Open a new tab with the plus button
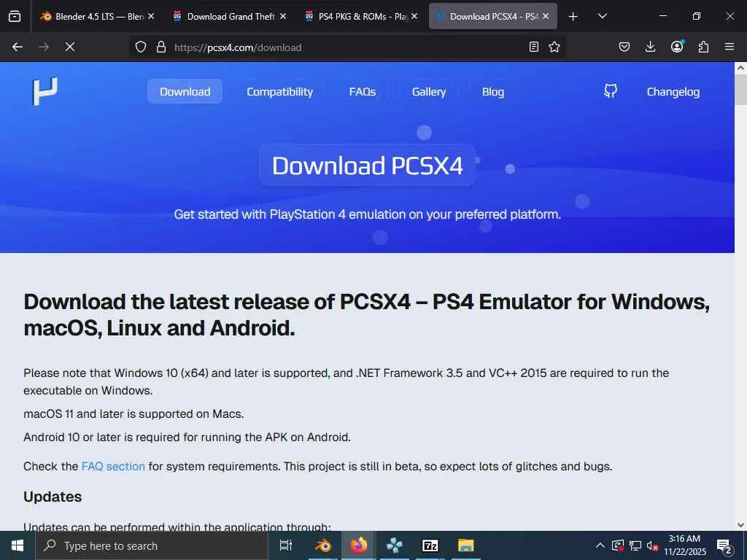747x560 pixels. (x=573, y=17)
